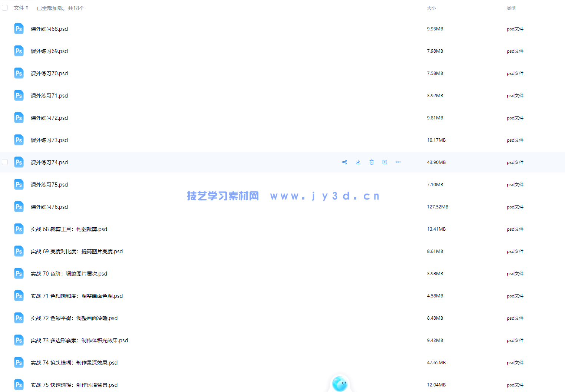This screenshot has width=565, height=392.
Task: Click the Ps icon of 实战 70 色阶 file
Action: (x=19, y=273)
